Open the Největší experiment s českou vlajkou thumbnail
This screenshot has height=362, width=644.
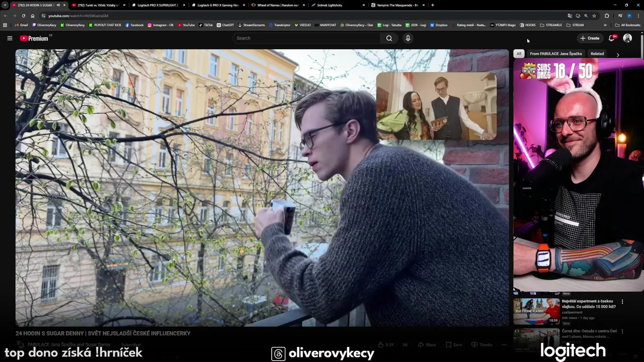[536, 311]
